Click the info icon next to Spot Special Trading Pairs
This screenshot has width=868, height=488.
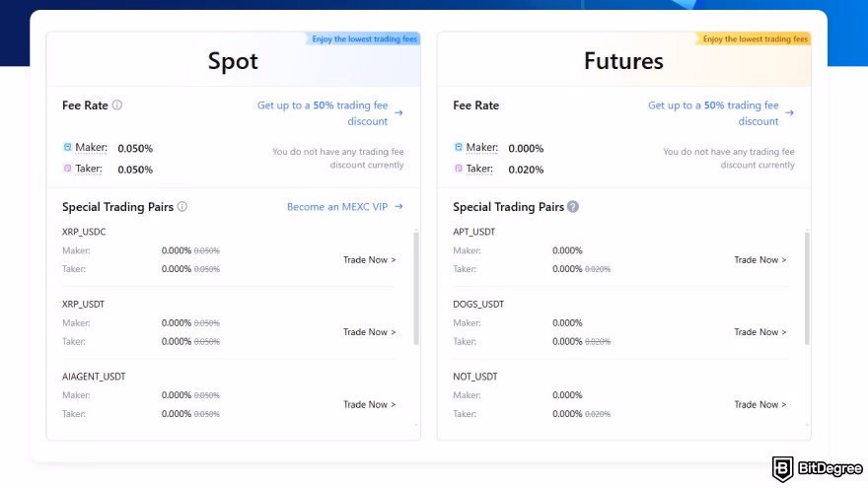(x=182, y=207)
